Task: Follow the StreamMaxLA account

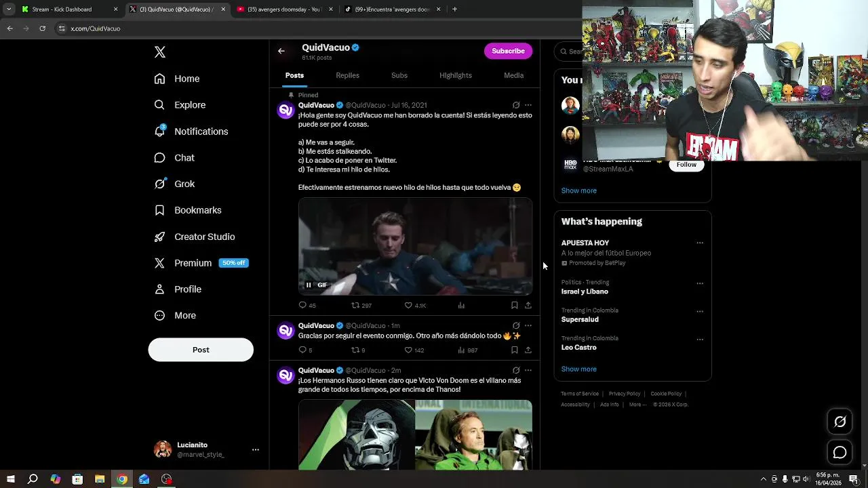Action: click(686, 165)
